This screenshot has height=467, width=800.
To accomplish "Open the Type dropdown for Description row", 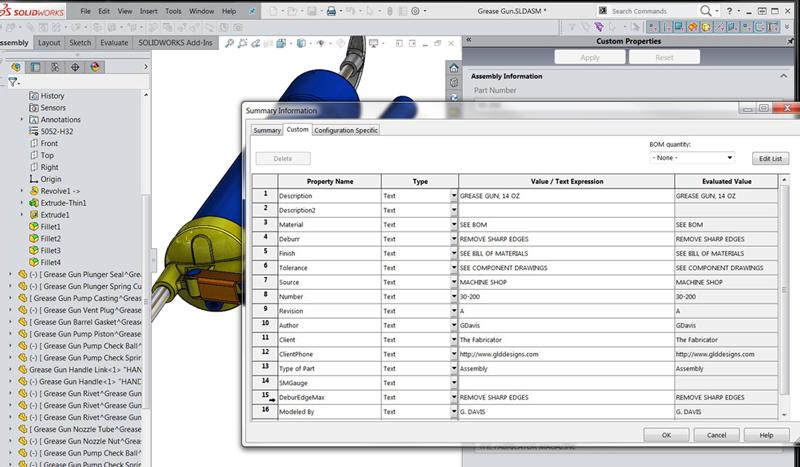I will 454,196.
